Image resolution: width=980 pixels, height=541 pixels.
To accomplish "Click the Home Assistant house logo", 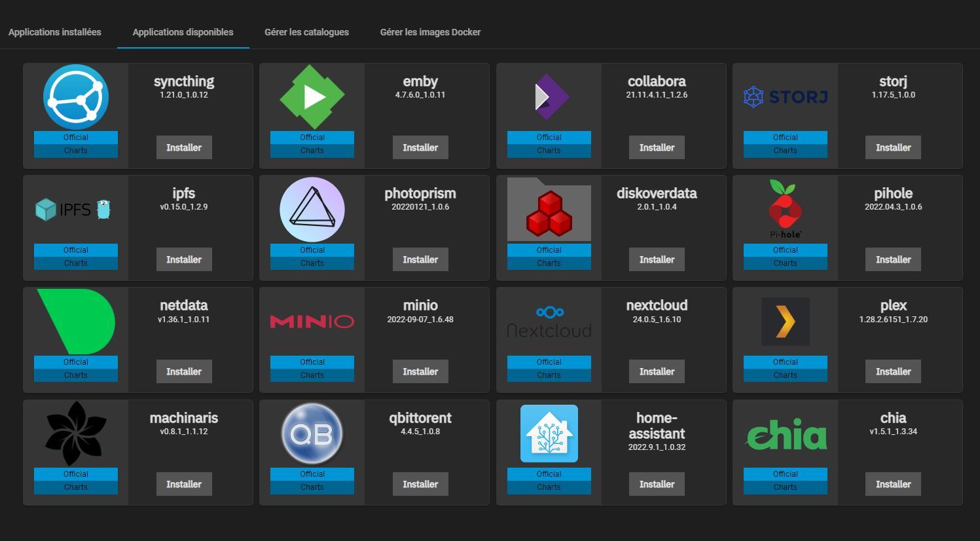I will pyautogui.click(x=549, y=434).
